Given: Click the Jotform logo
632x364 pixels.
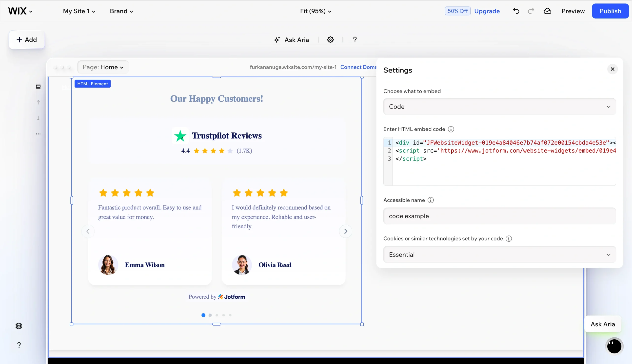Looking at the screenshot, I should 231,297.
